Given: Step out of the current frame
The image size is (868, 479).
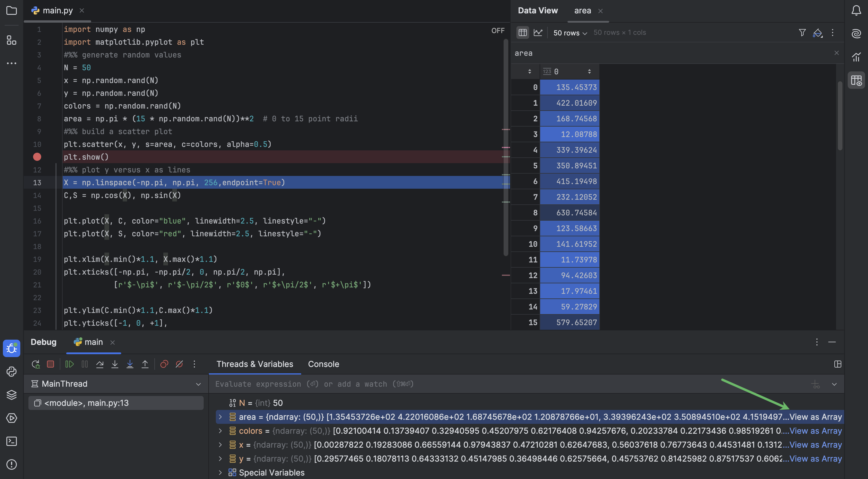Looking at the screenshot, I should (145, 364).
